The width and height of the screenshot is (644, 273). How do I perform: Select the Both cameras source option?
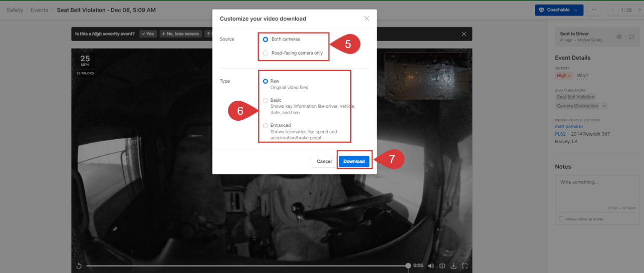pyautogui.click(x=266, y=39)
